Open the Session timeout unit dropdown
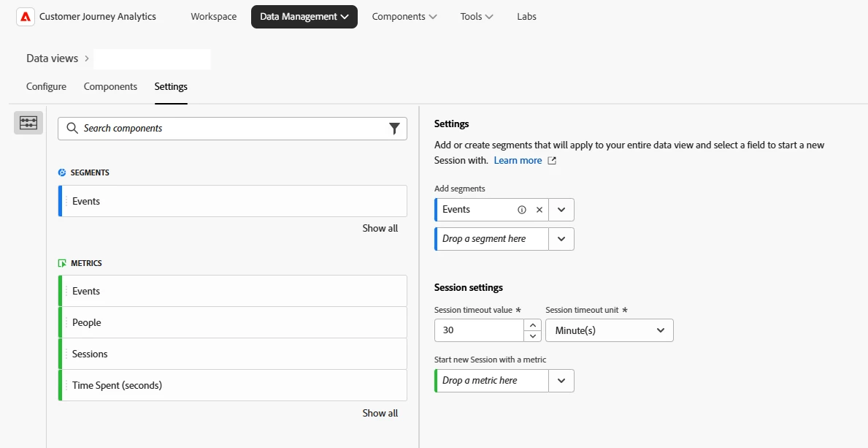The height and width of the screenshot is (448, 868). click(x=609, y=330)
